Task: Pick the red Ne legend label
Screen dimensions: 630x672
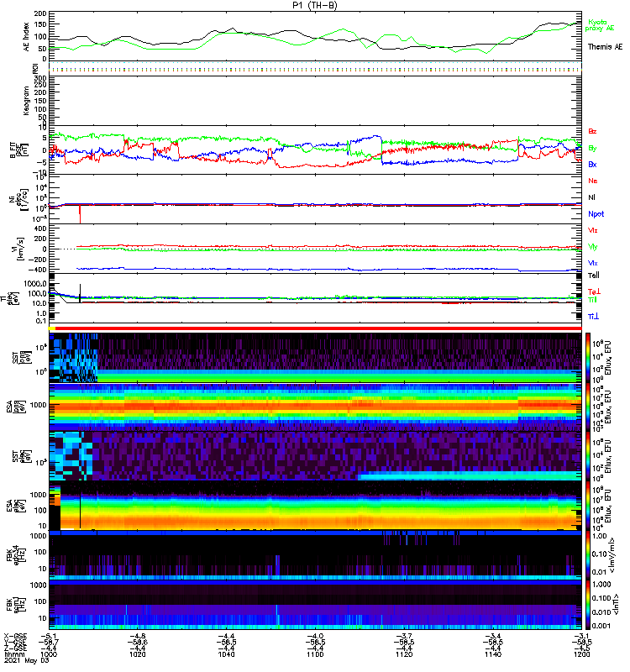Action: click(x=593, y=181)
